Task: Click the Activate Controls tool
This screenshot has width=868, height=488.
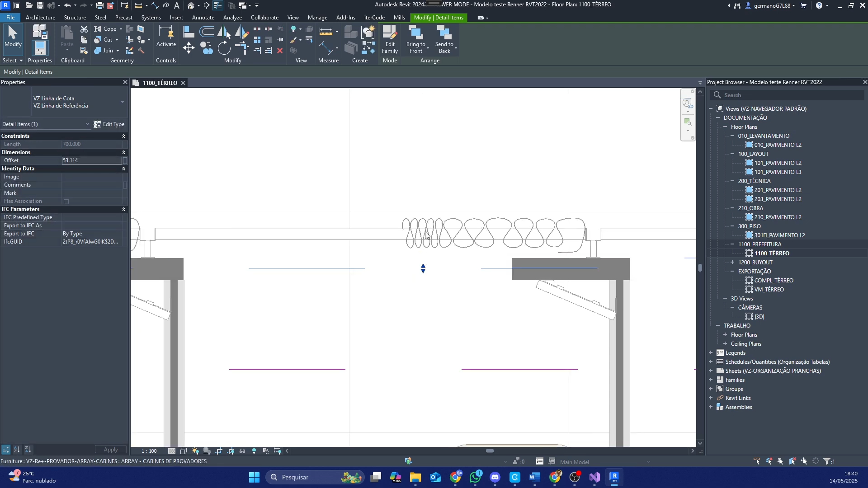Action: (x=166, y=37)
